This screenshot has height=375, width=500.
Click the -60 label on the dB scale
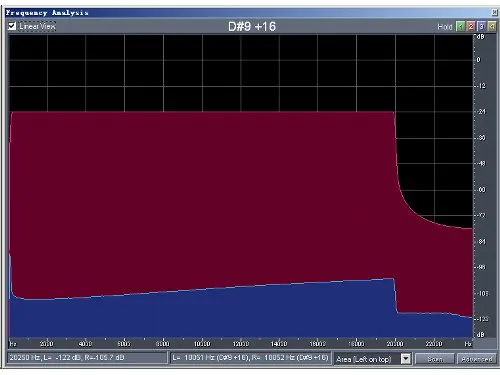tap(482, 190)
